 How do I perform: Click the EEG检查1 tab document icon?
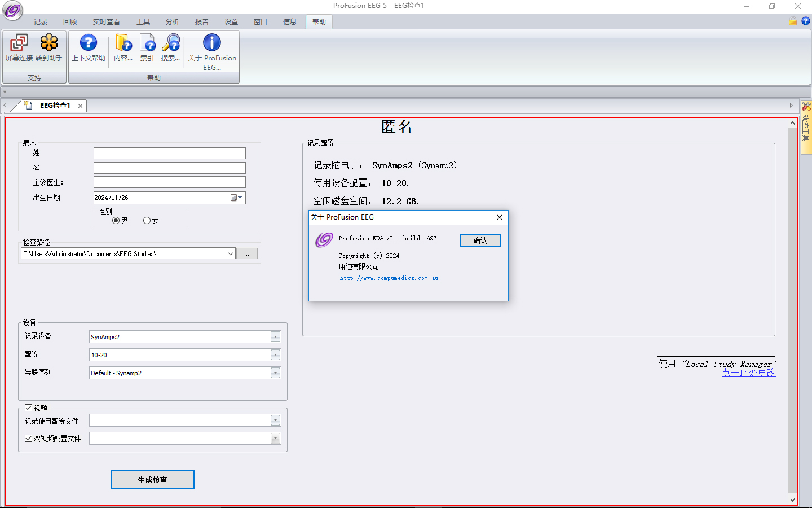pyautogui.click(x=28, y=106)
